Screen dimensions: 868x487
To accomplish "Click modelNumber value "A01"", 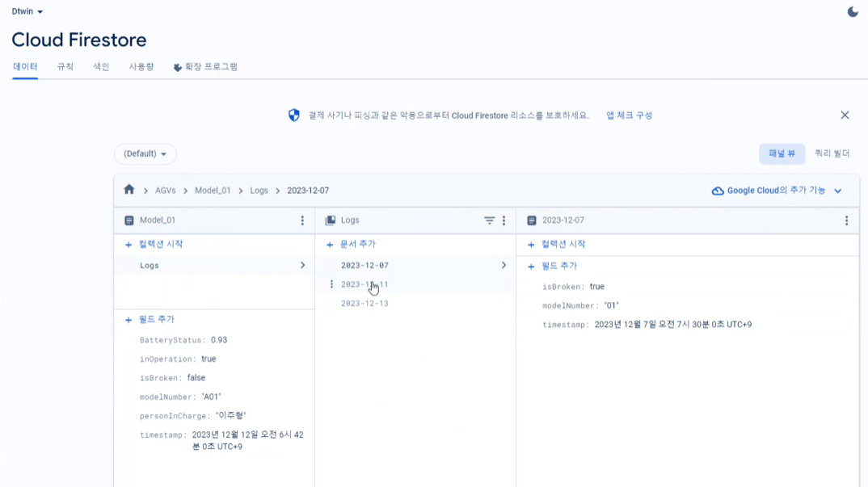I will coord(212,397).
